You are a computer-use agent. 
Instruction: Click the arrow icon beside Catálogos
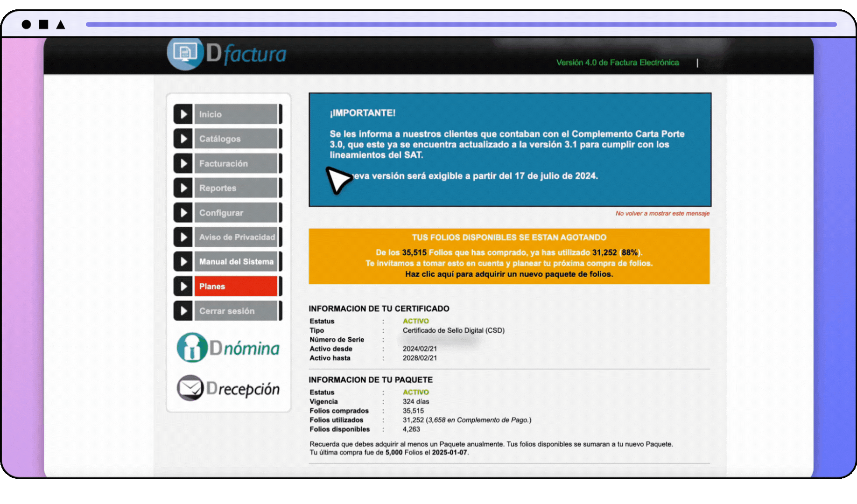(183, 139)
